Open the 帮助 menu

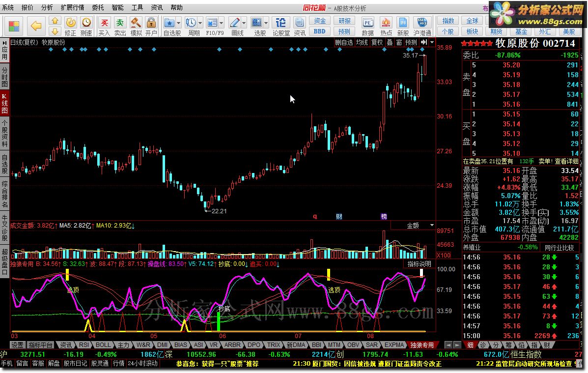click(x=176, y=7)
